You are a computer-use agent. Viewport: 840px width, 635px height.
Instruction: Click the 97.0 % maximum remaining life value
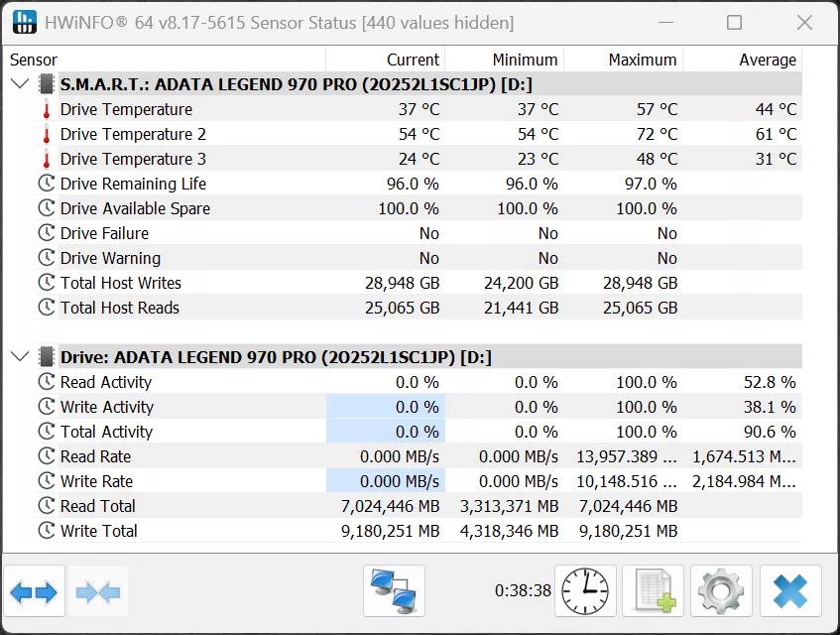tap(651, 184)
